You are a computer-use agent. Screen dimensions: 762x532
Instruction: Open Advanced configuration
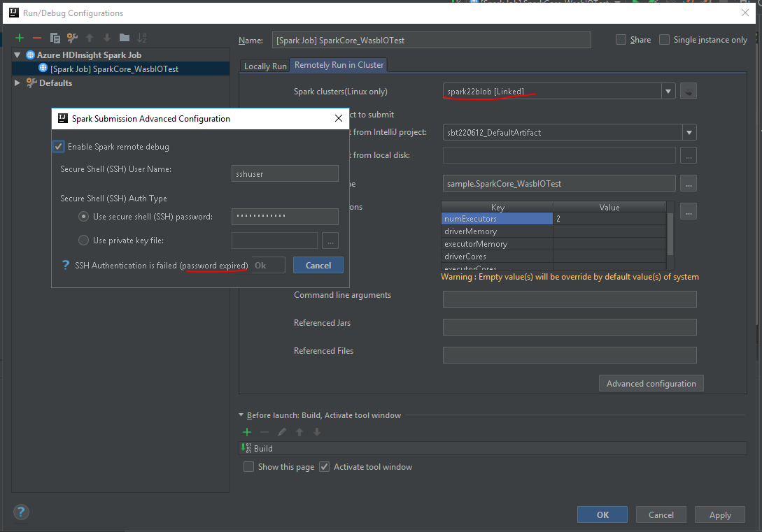[x=650, y=383]
